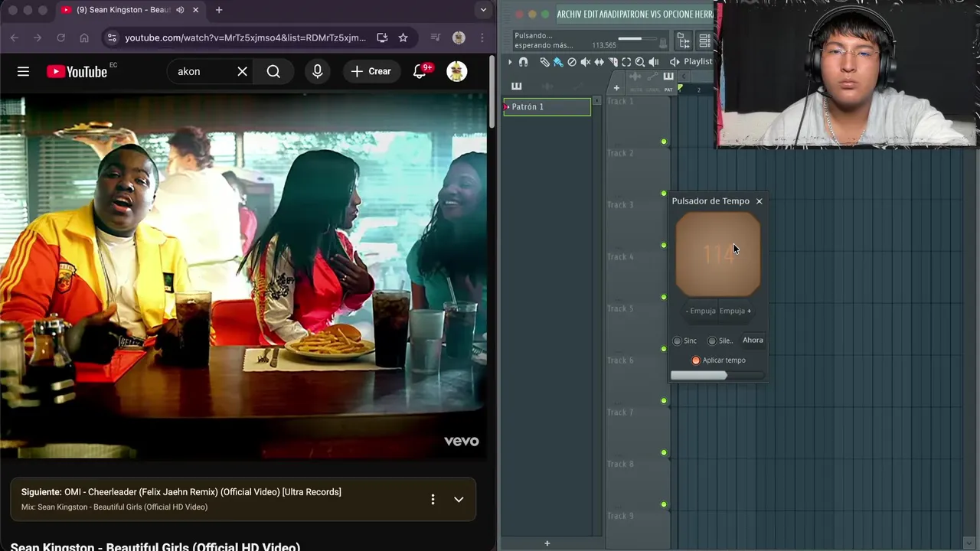Adjust the slider at the tempo tapper bottom
The height and width of the screenshot is (551, 980).
tap(718, 375)
